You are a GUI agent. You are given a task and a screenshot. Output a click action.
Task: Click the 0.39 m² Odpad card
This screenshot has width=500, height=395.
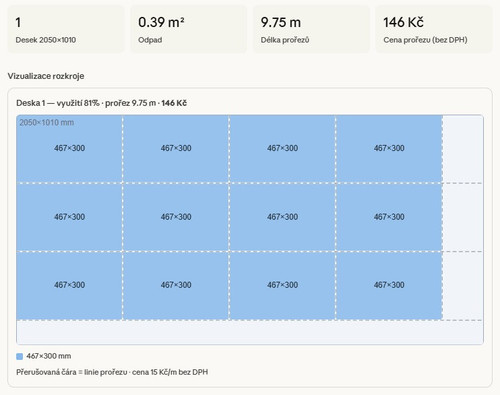[188, 29]
